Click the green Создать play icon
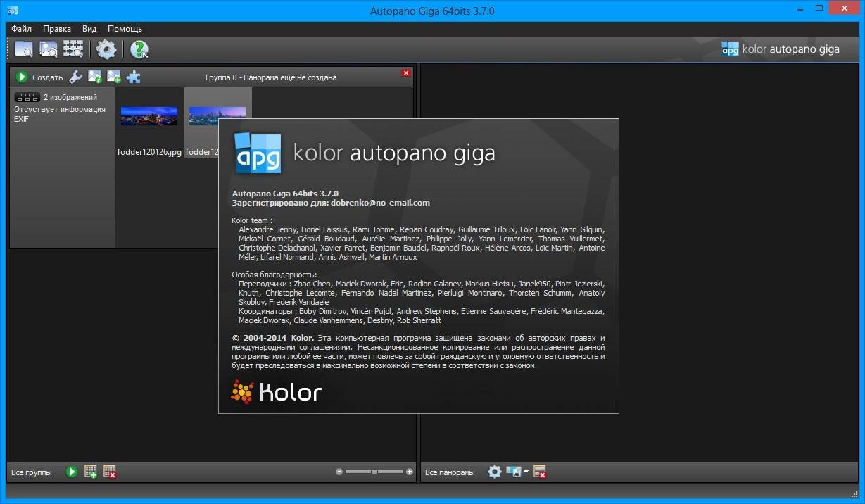The width and height of the screenshot is (865, 504). pyautogui.click(x=22, y=77)
